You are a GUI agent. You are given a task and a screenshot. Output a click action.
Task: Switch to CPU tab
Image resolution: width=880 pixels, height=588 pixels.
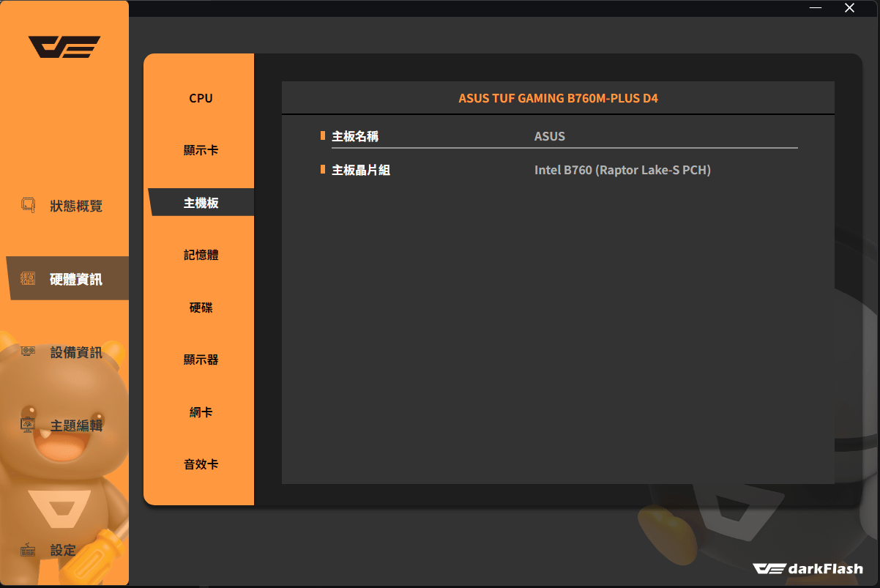click(201, 98)
